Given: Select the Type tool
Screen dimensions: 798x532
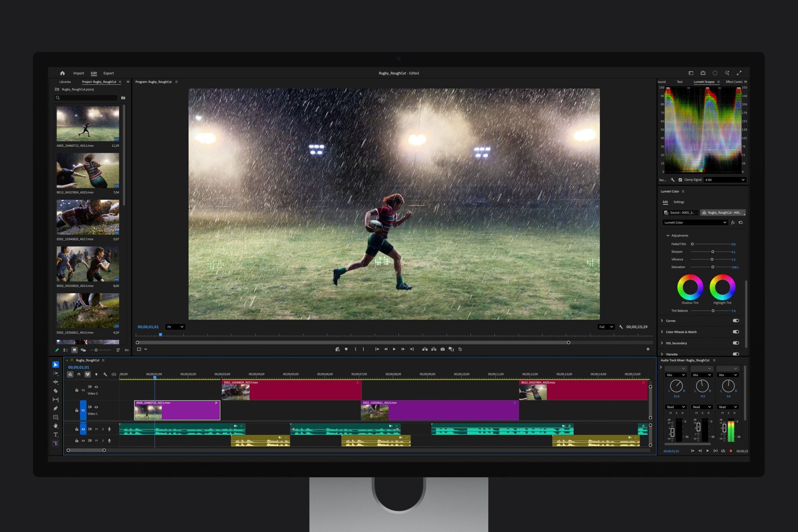Looking at the screenshot, I should pyautogui.click(x=56, y=435).
